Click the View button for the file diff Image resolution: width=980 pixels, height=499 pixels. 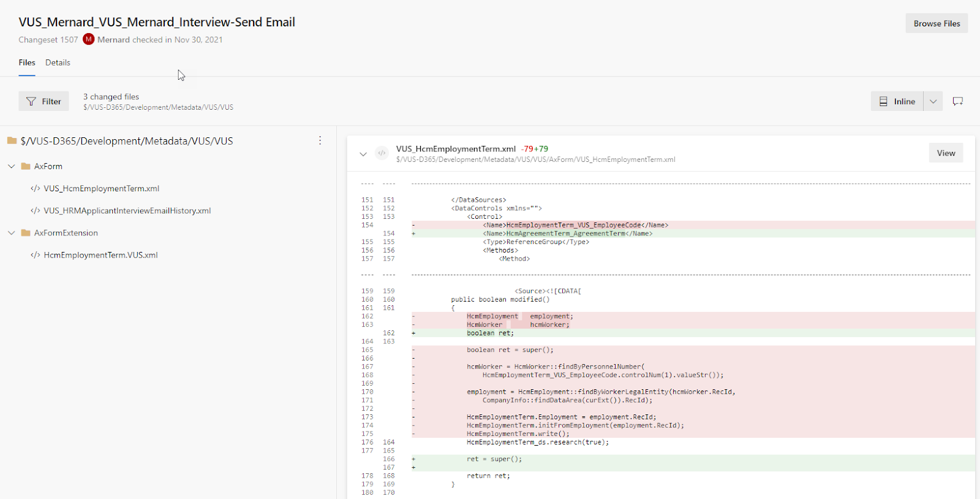pyautogui.click(x=946, y=153)
